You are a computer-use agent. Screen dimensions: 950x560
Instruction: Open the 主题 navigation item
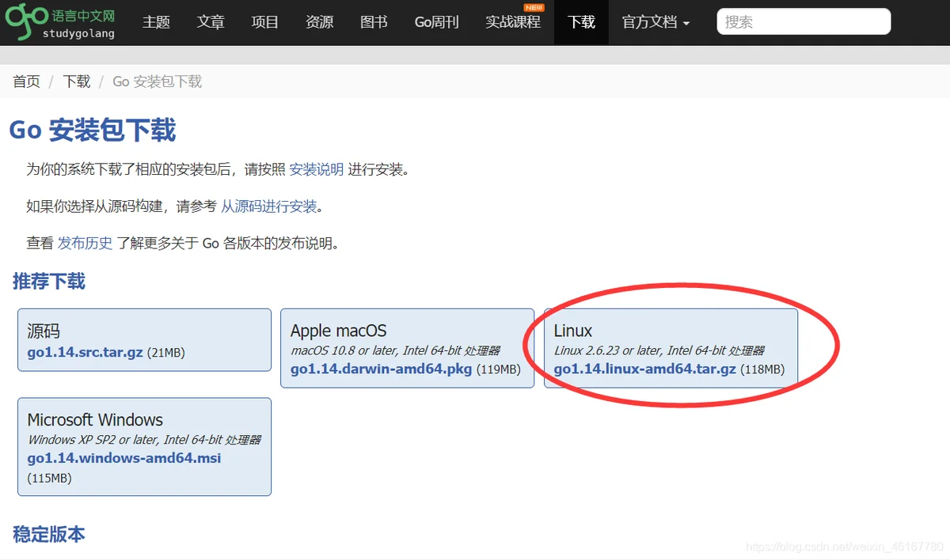tap(156, 22)
